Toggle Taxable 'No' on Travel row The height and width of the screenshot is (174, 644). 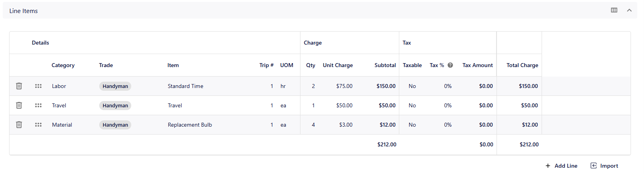coord(412,105)
